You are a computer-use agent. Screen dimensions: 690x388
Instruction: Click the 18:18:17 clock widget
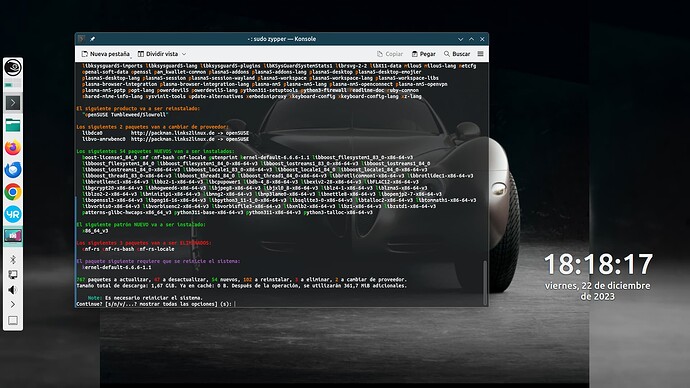pos(598,264)
